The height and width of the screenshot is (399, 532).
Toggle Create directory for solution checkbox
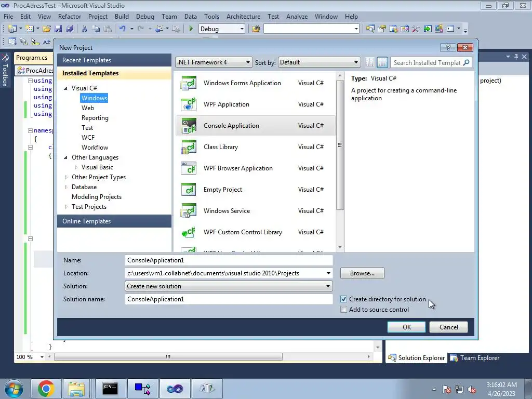click(343, 299)
